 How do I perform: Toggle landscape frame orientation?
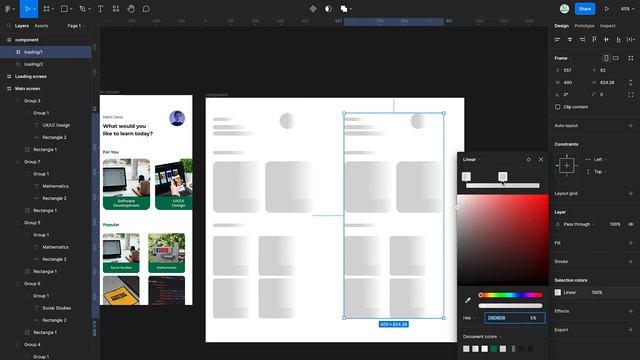(616, 58)
